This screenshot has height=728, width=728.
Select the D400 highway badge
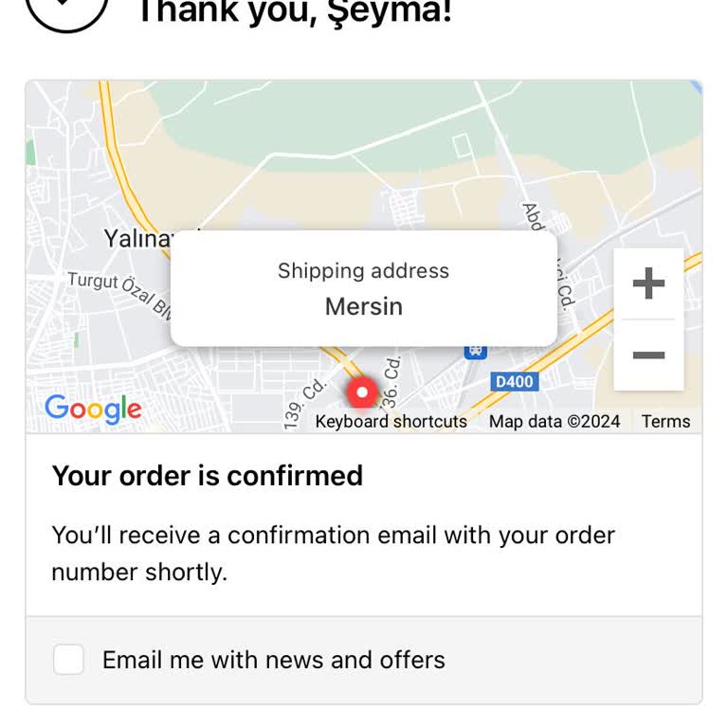coord(515,382)
